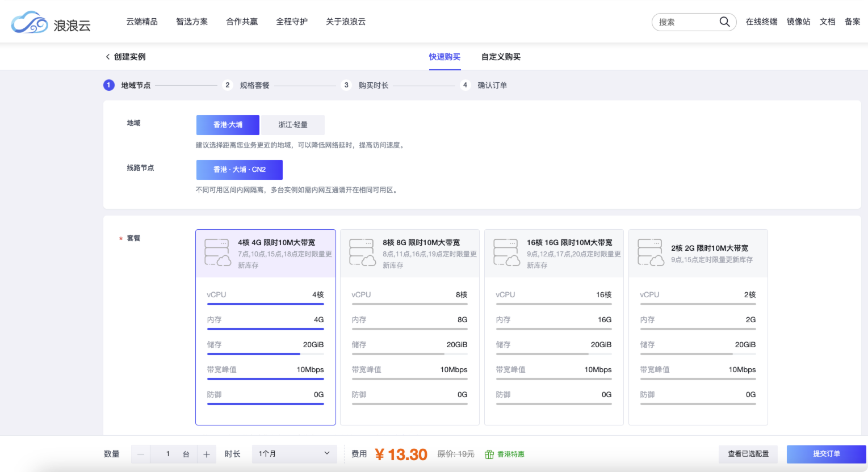Image resolution: width=868 pixels, height=472 pixels.
Task: Click the gift icon beside 香港特惠
Action: click(x=489, y=454)
